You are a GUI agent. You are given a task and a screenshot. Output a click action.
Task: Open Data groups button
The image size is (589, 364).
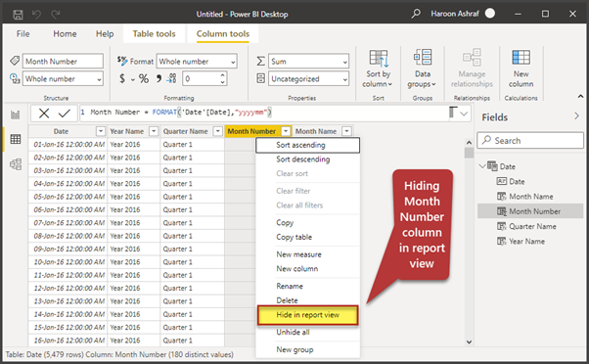pyautogui.click(x=423, y=68)
